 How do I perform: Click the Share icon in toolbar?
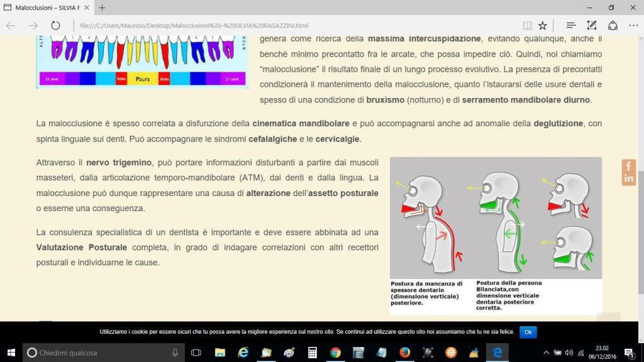pyautogui.click(x=613, y=26)
